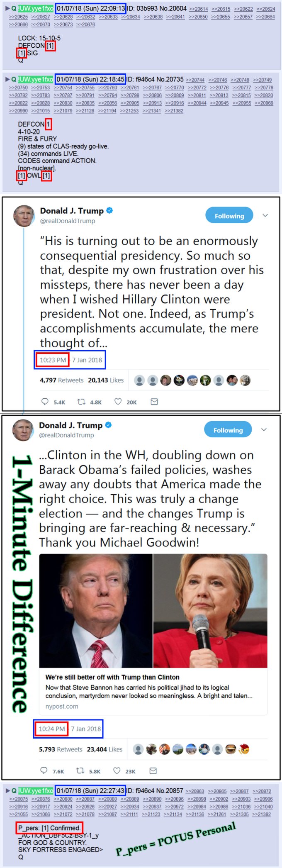
Task: Like the first Trump tweet
Action: (118, 402)
